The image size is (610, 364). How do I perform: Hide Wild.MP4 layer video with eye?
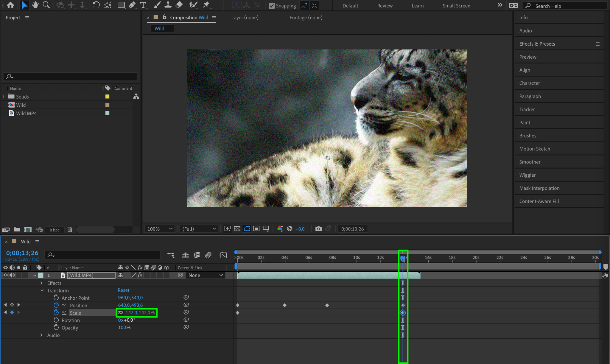click(x=5, y=275)
